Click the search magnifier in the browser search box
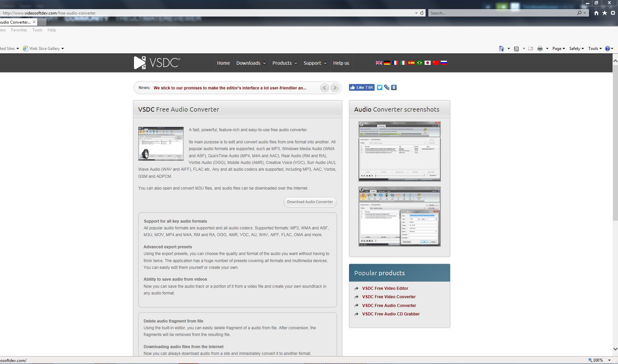The width and height of the screenshot is (618, 364). click(579, 13)
